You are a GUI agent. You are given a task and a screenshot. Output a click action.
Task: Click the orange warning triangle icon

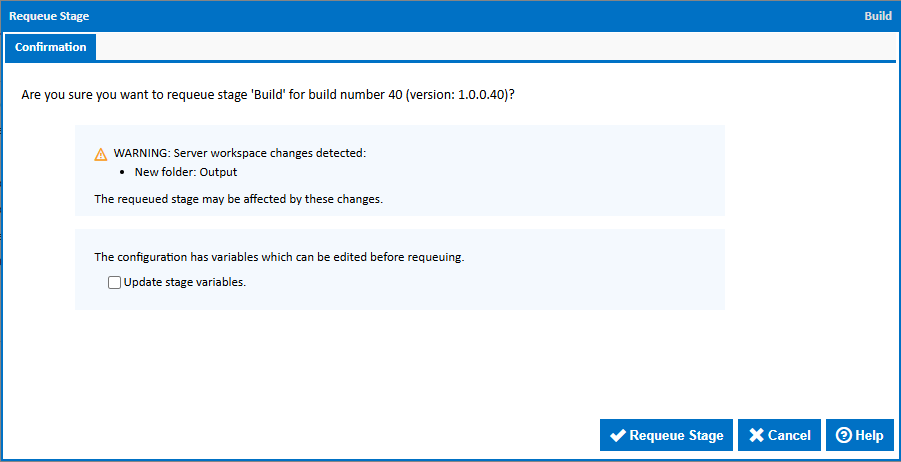[100, 154]
